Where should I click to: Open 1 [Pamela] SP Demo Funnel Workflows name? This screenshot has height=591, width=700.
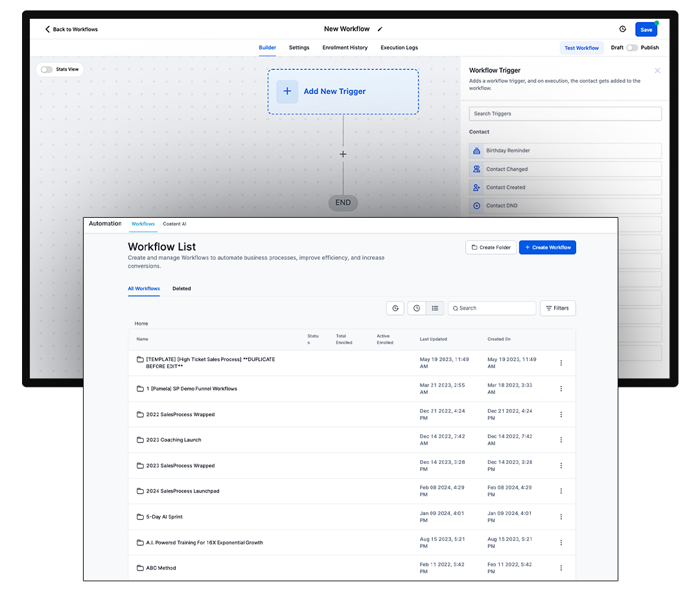click(191, 389)
